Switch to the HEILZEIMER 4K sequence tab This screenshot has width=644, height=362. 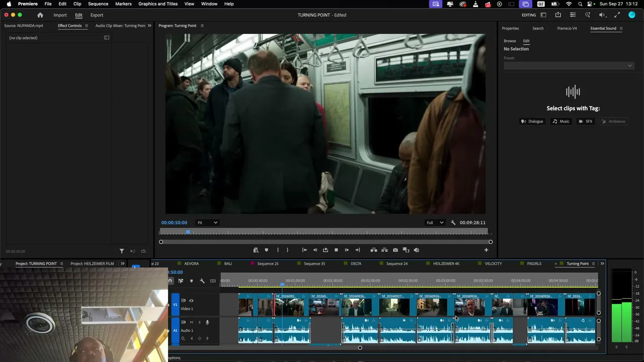446,263
